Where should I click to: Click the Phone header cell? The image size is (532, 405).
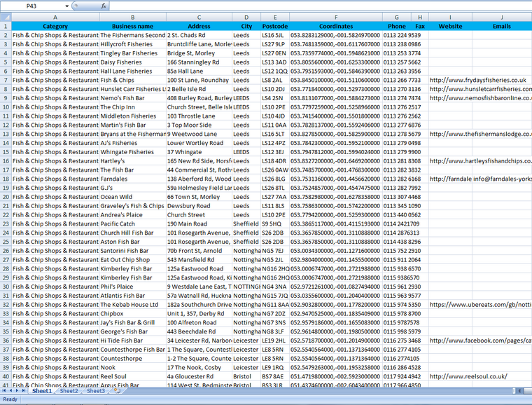(397, 26)
